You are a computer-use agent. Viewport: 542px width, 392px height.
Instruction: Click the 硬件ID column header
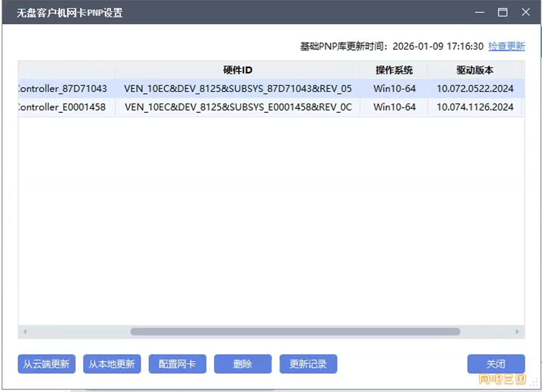point(238,70)
